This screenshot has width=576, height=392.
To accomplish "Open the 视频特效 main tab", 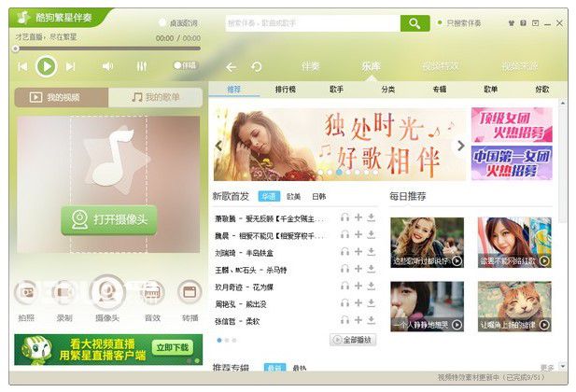I will (x=440, y=66).
